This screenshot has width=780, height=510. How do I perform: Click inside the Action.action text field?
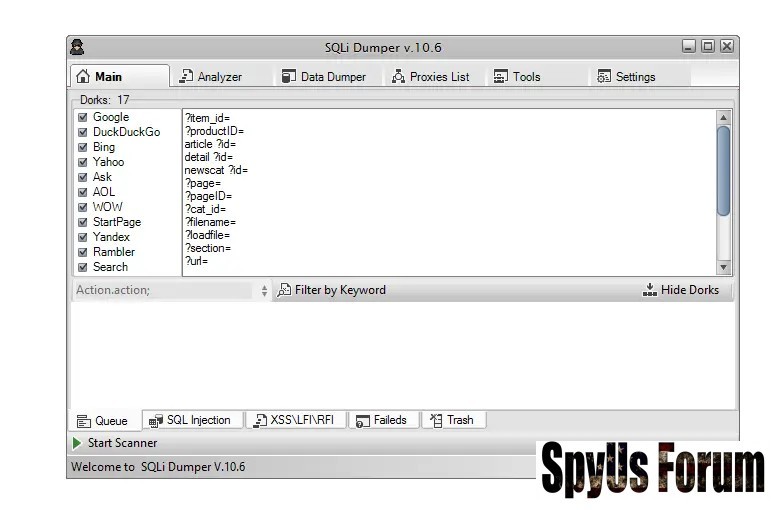(160, 291)
